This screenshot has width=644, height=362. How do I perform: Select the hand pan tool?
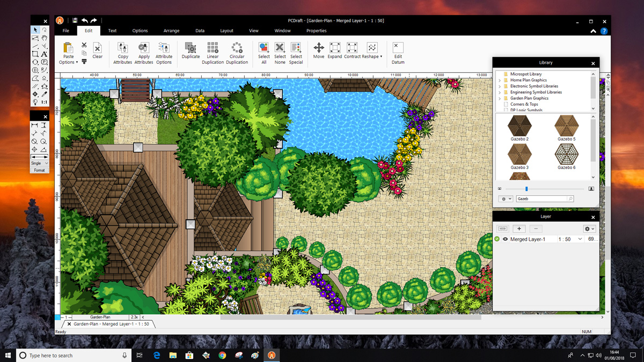(x=45, y=38)
